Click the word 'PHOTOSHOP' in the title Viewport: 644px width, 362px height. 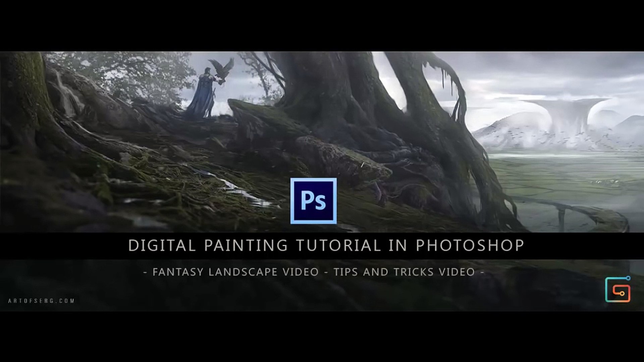[470, 245]
